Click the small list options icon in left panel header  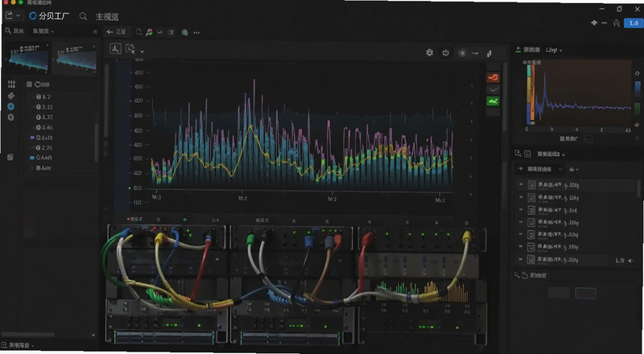(x=95, y=31)
